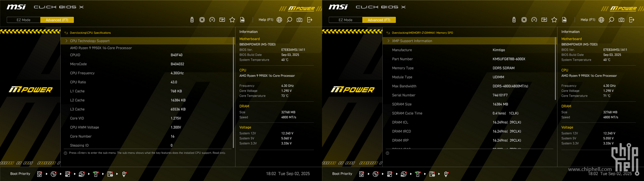Open Help (F1) in right BIOS screen
644x181 pixels.
coord(588,20)
